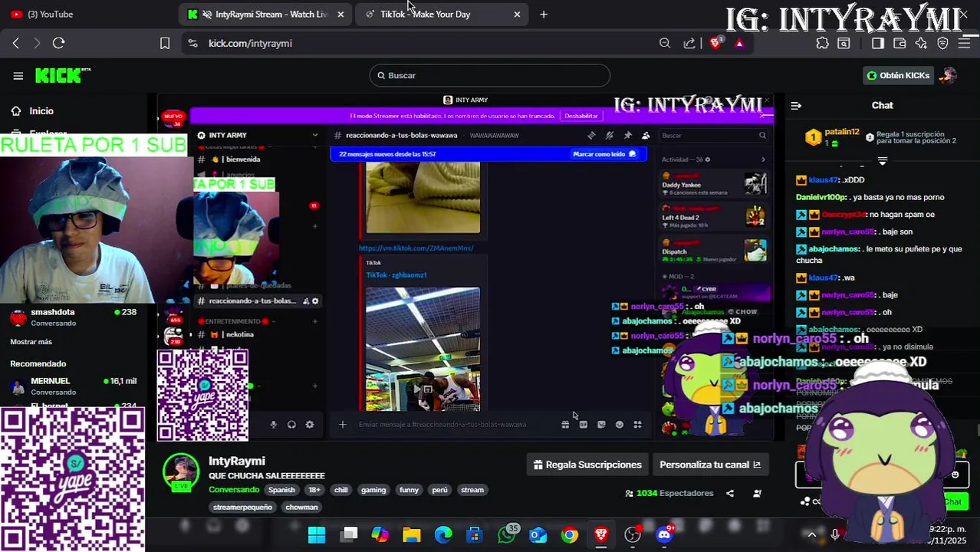980x552 pixels.
Task: Toggle Discord channel notification mute
Action: click(x=610, y=135)
